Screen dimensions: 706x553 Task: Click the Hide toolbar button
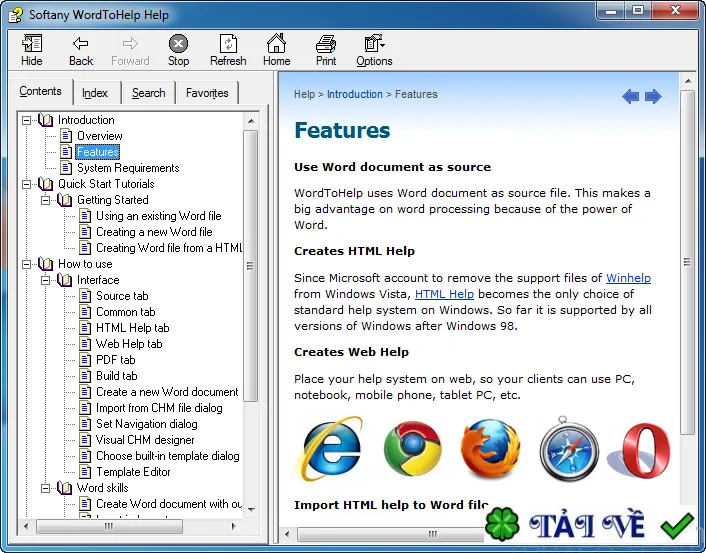pyautogui.click(x=32, y=50)
